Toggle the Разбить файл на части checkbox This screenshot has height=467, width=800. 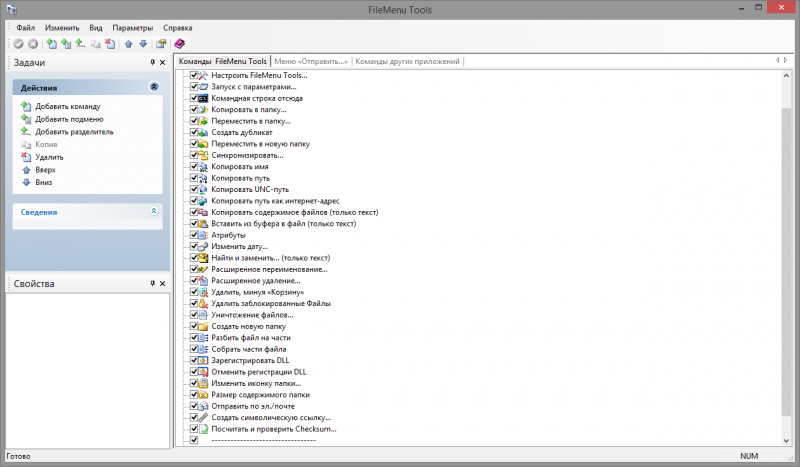click(x=194, y=338)
